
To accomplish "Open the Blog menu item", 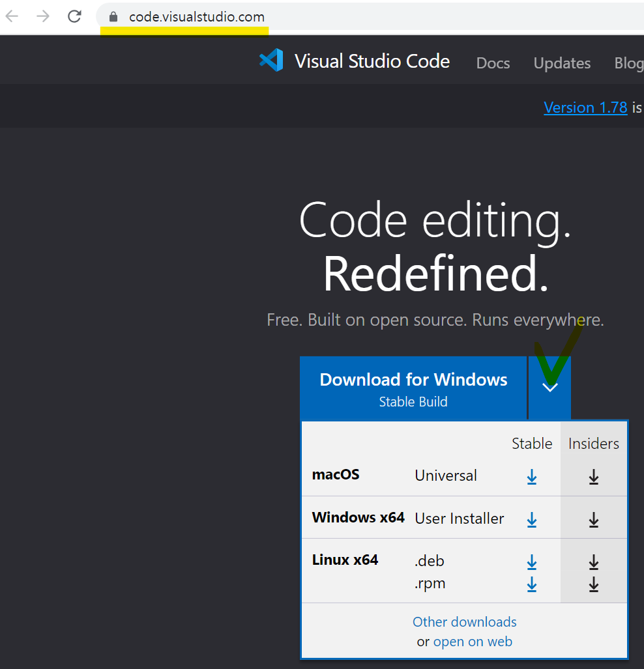I will [x=629, y=63].
